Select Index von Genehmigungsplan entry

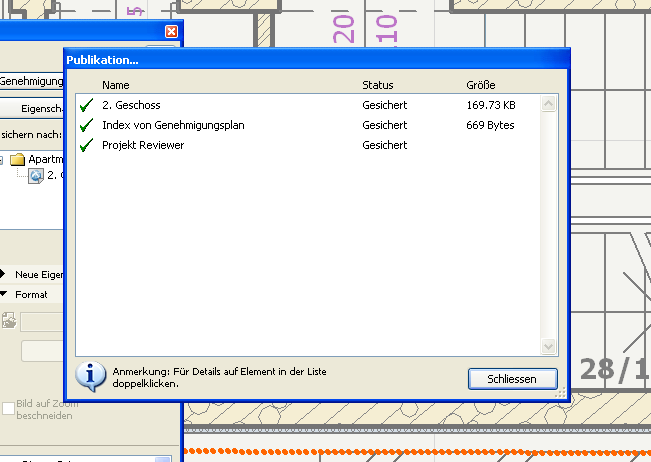pyautogui.click(x=173, y=125)
